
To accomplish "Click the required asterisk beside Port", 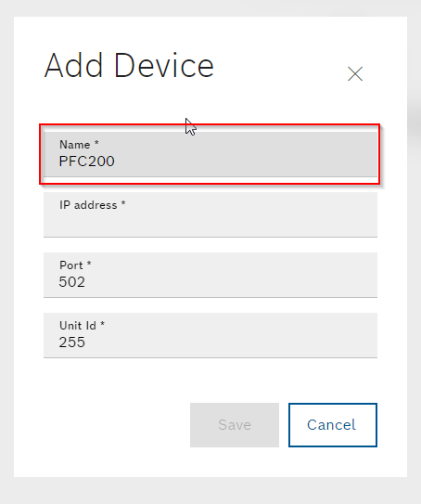I will tap(89, 264).
